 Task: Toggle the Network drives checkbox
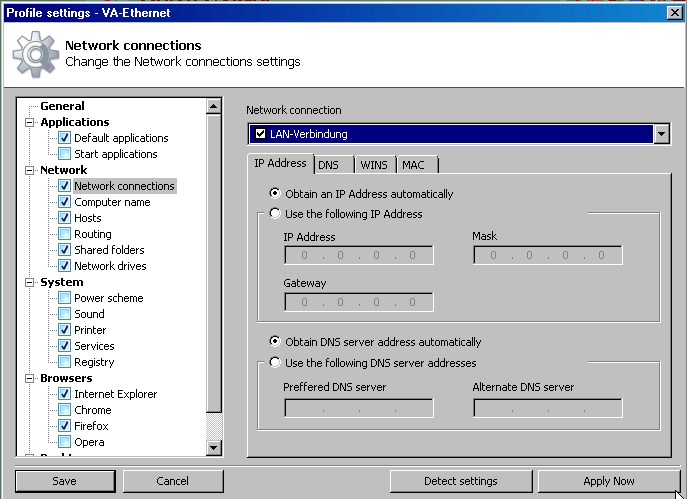(x=64, y=266)
